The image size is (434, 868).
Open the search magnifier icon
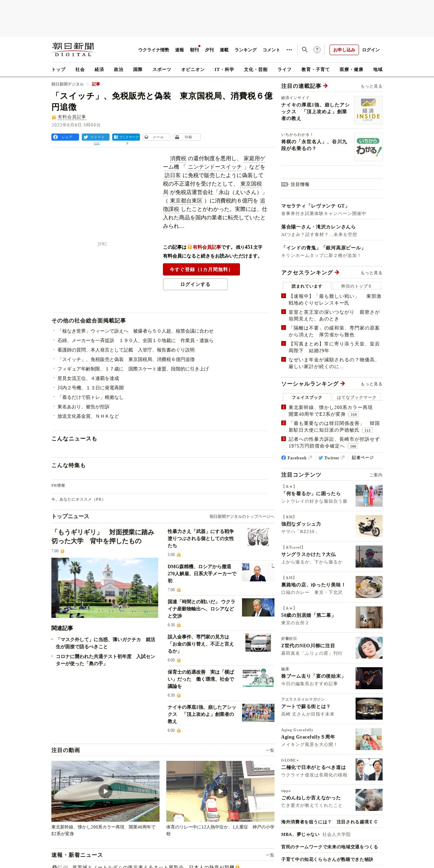pos(305,50)
